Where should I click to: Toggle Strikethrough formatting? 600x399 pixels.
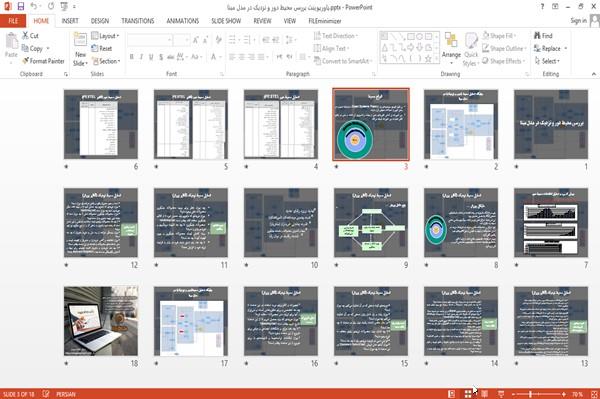[171, 57]
